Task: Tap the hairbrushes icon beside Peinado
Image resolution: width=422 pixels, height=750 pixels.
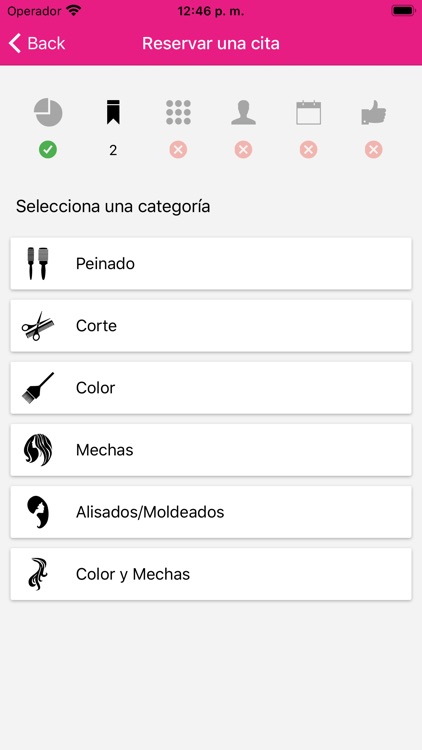Action: pyautogui.click(x=38, y=264)
